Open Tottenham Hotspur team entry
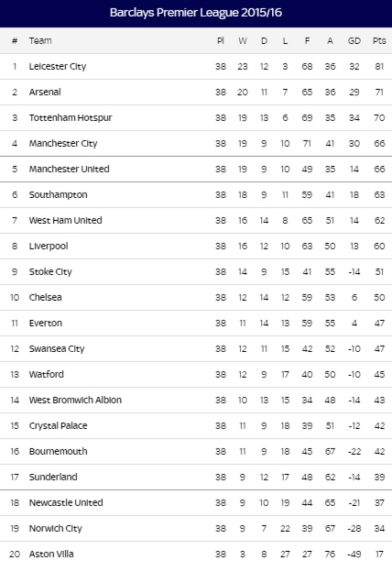The width and height of the screenshot is (392, 572). [x=71, y=118]
